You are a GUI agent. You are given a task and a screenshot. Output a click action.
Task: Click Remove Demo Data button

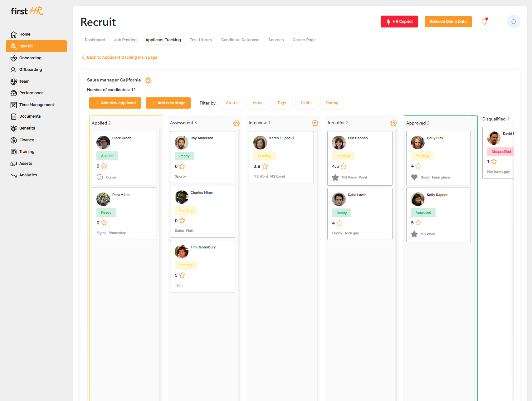click(x=448, y=22)
